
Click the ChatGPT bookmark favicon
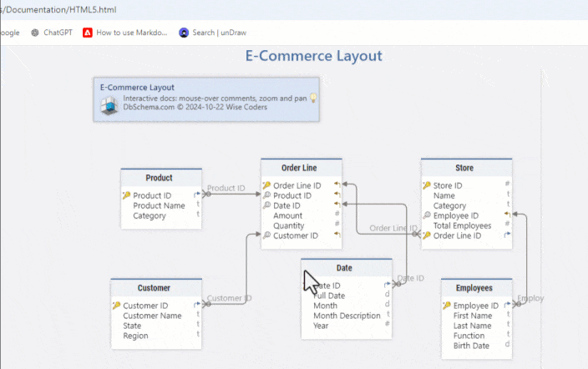[x=35, y=33]
